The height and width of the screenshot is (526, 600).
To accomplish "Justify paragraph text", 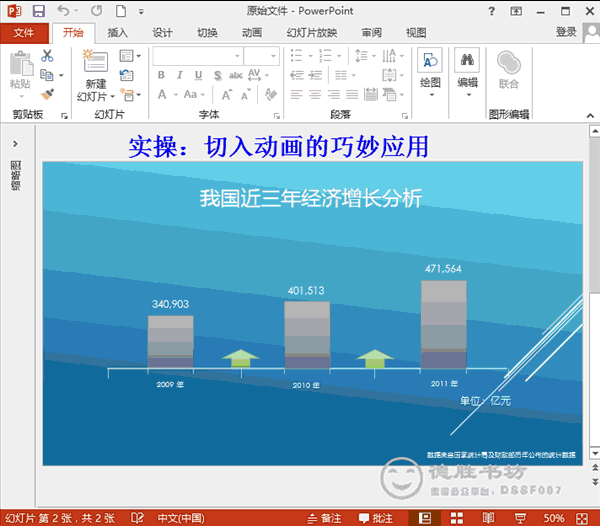I will (352, 94).
